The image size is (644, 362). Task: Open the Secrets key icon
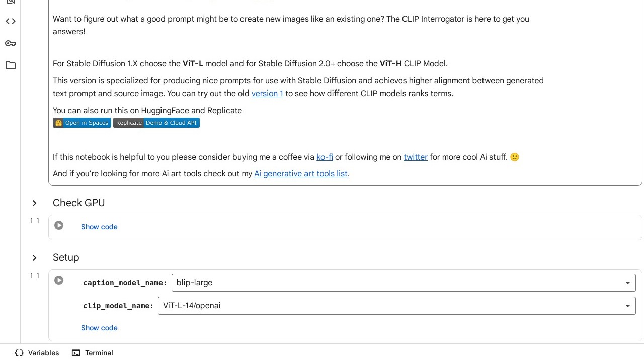(x=11, y=43)
